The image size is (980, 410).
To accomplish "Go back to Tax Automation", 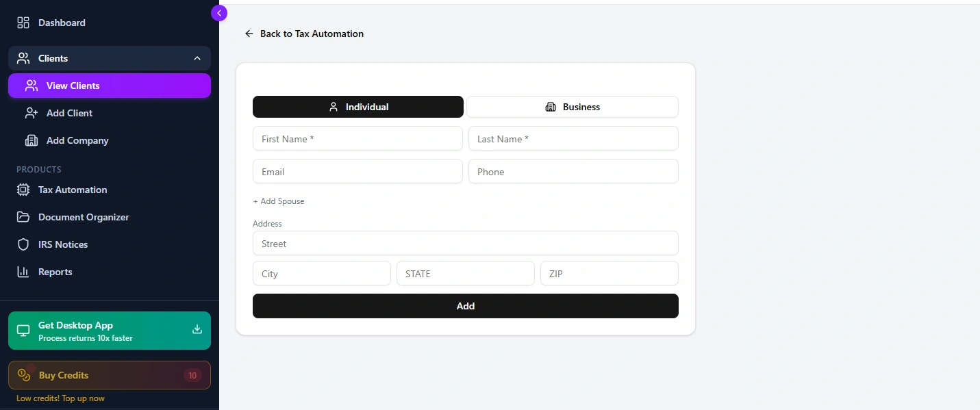I will coord(305,34).
